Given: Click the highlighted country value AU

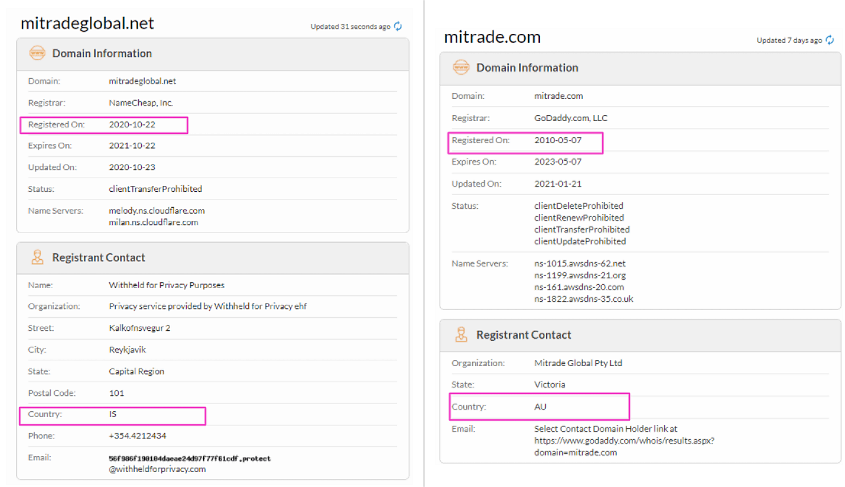Looking at the screenshot, I should 541,407.
